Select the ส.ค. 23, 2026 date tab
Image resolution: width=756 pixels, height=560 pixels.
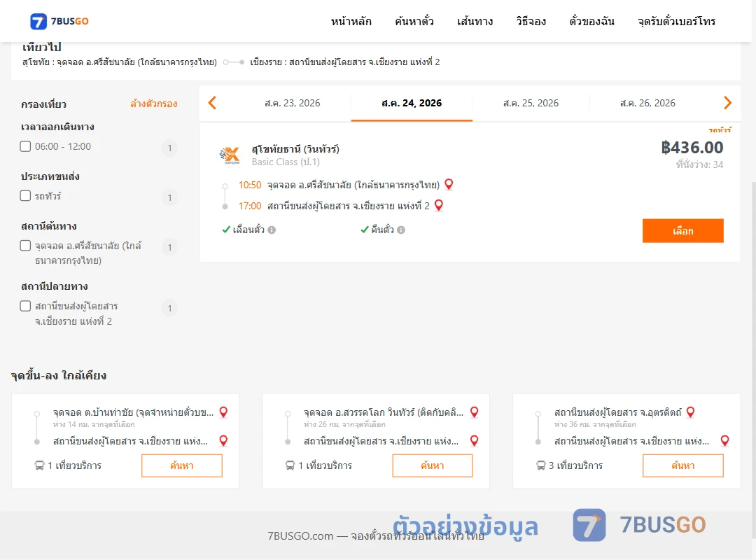tap(292, 103)
